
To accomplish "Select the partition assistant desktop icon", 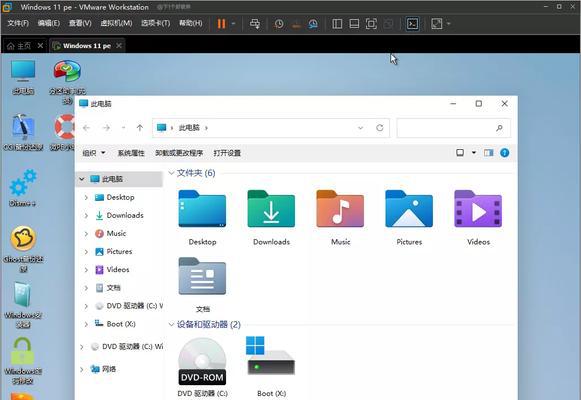I will [67, 81].
